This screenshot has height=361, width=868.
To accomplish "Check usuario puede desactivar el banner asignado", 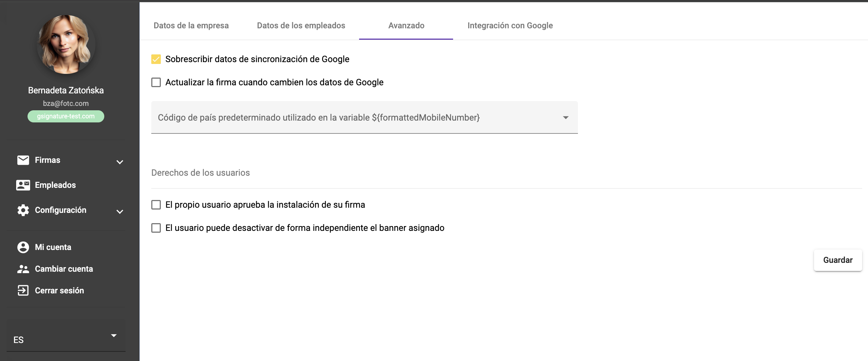I will [x=156, y=228].
